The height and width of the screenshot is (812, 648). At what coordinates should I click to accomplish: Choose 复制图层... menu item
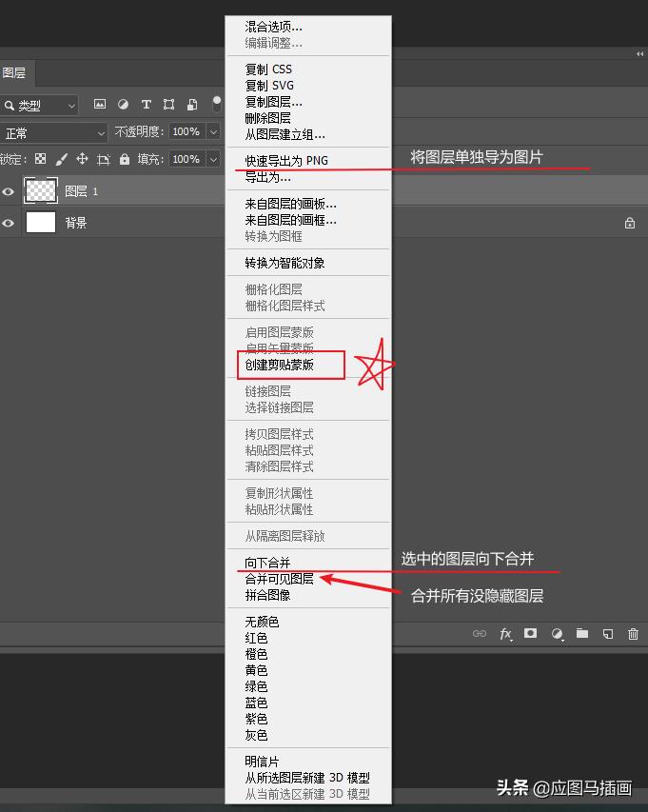click(x=274, y=102)
